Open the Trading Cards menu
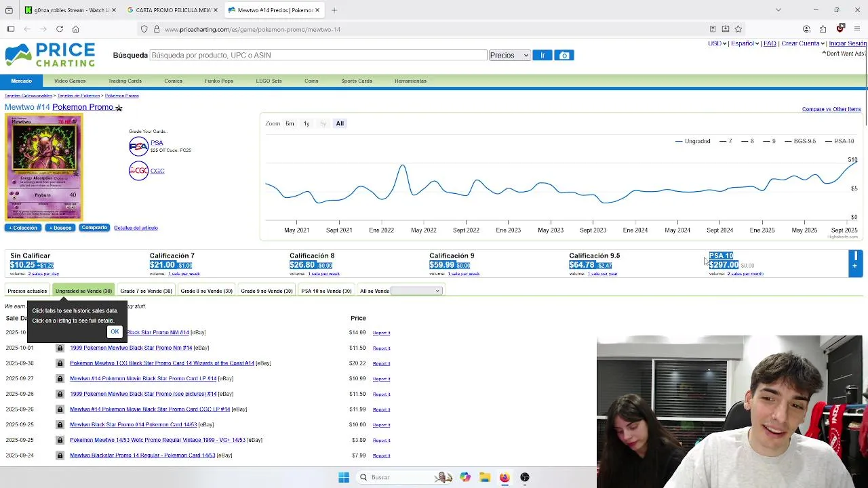868x488 pixels. point(125,81)
